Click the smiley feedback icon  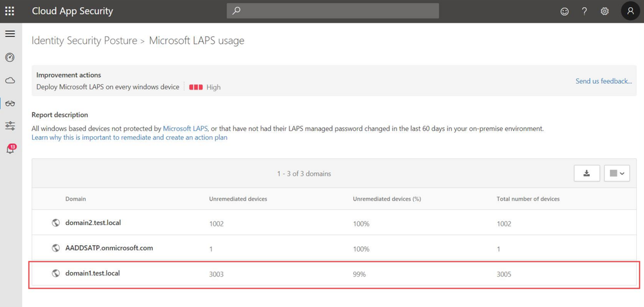pos(565,12)
